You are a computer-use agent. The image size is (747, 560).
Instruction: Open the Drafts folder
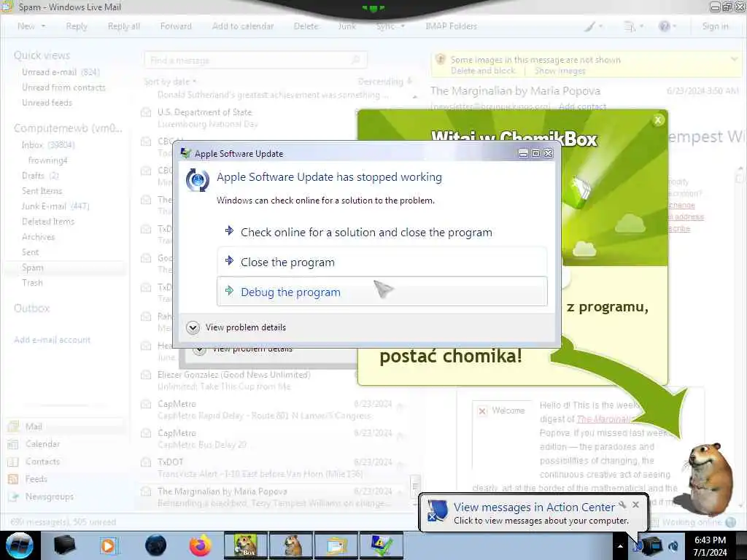[x=40, y=176]
